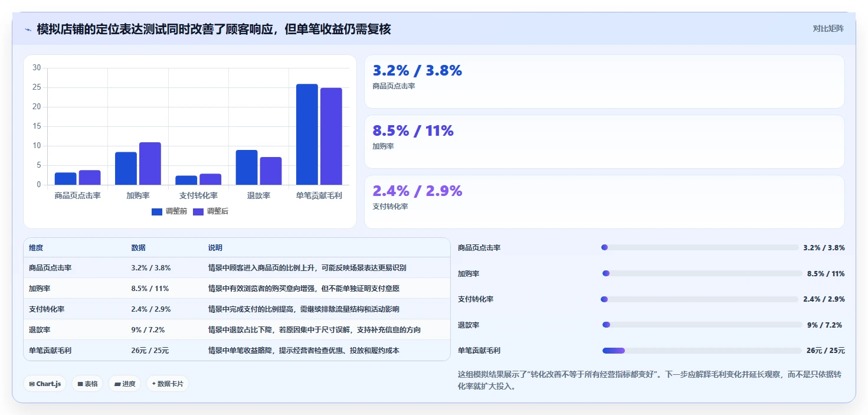Click the 9% / 7.2% value beside the progress bar

point(824,325)
